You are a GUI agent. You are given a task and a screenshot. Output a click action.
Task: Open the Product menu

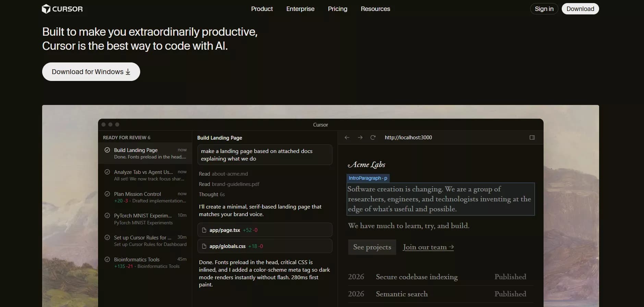(262, 9)
